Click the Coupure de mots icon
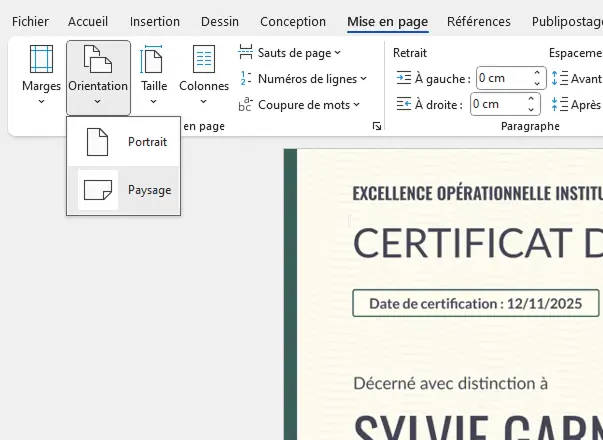The width and height of the screenshot is (603, 440). 245,105
